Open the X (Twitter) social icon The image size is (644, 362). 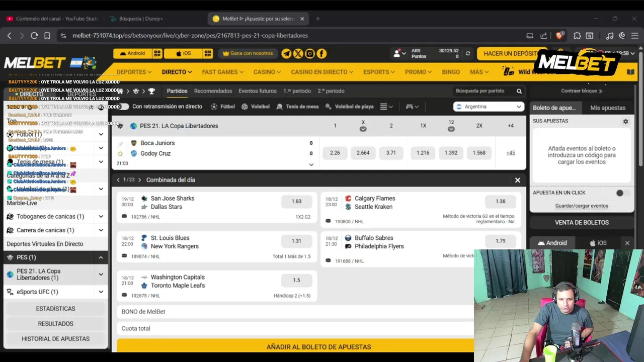[x=298, y=53]
